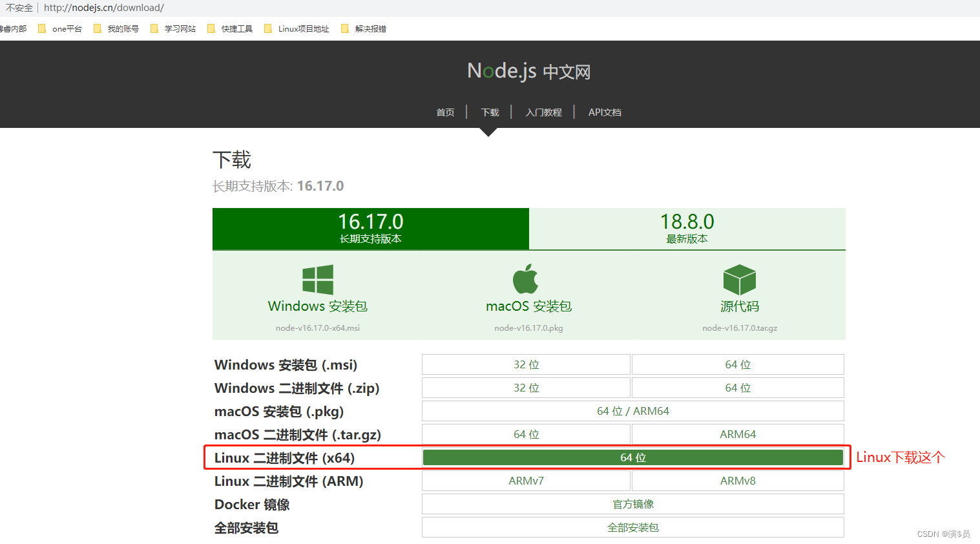The image size is (980, 544).
Task: Click the 全部安装包 button
Action: [633, 527]
